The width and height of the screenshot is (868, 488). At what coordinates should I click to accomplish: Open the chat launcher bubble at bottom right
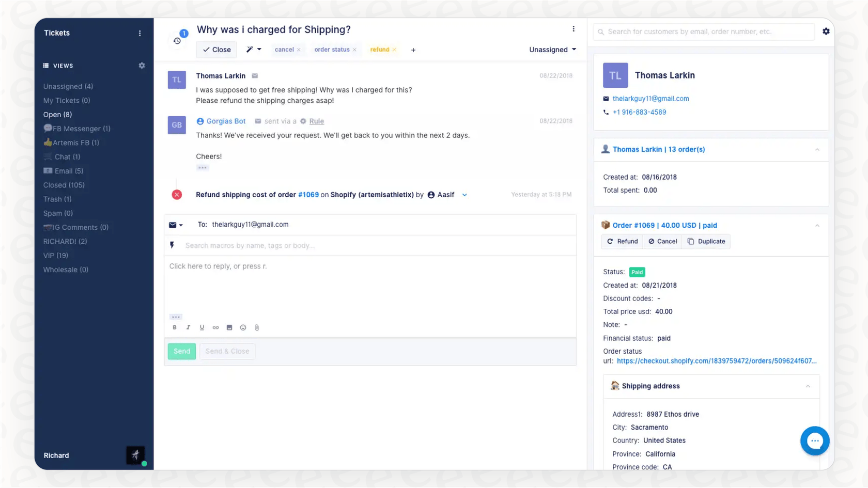pyautogui.click(x=815, y=440)
